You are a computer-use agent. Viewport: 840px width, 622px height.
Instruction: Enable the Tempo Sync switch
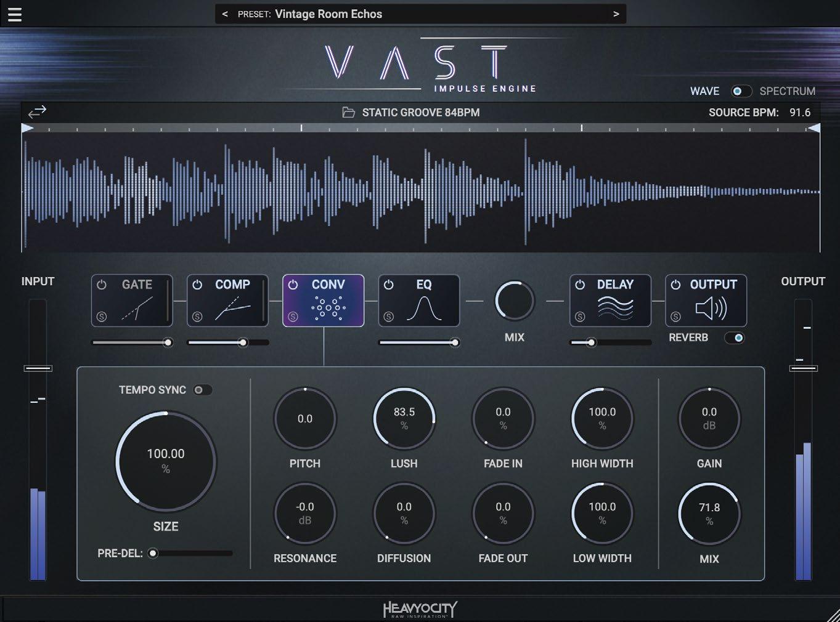tap(202, 390)
